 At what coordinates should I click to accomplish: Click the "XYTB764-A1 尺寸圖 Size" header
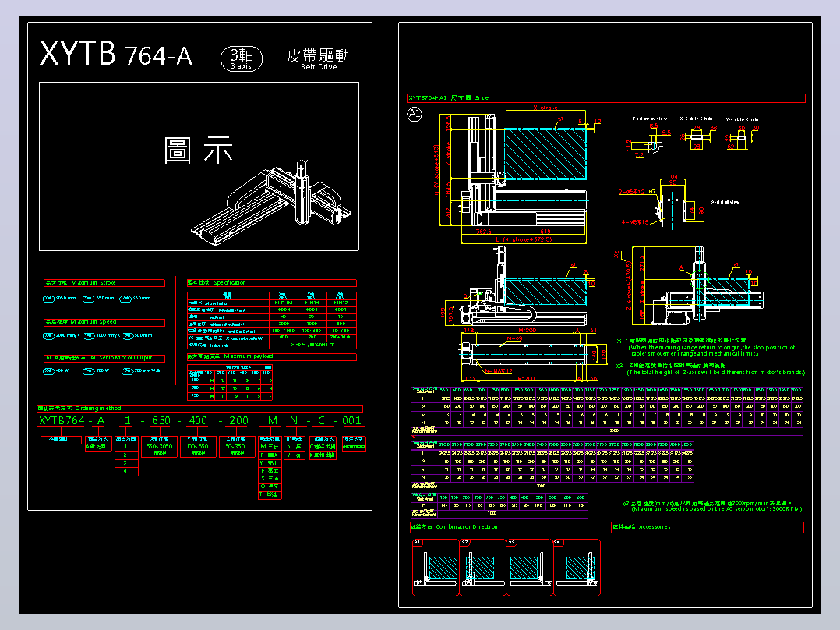[606, 98]
